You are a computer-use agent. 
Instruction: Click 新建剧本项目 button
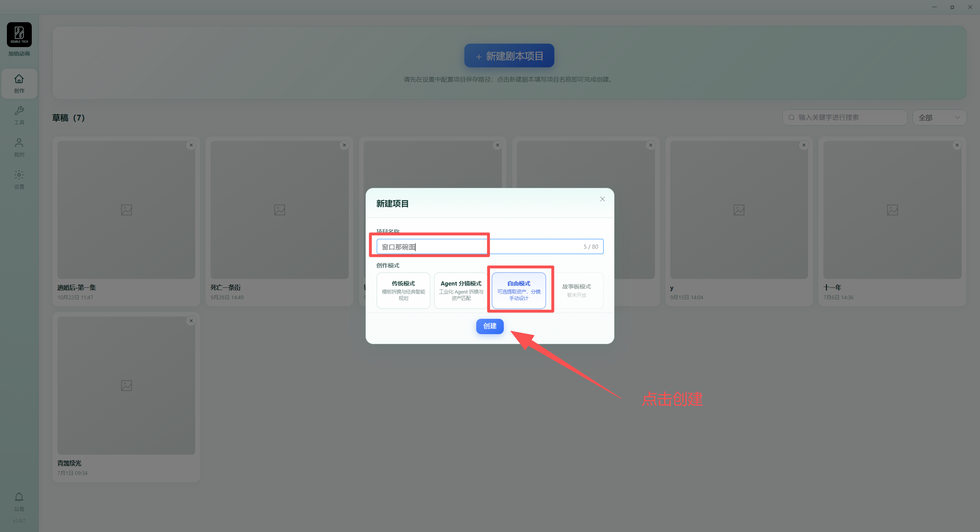[x=509, y=55]
